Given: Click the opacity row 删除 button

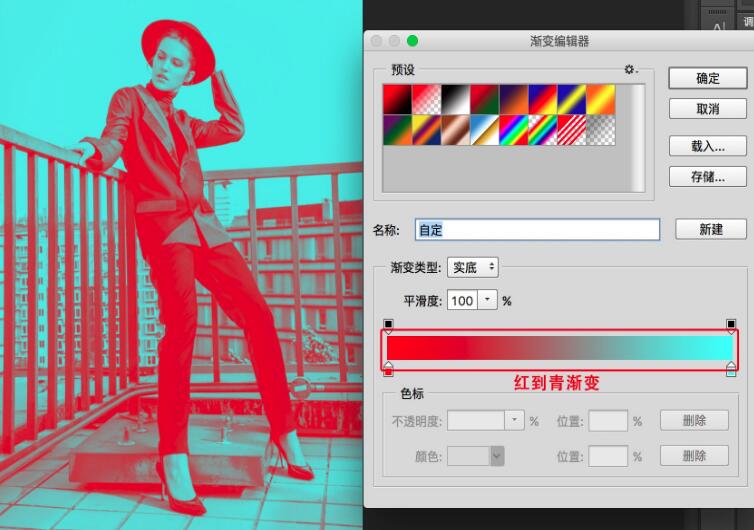Looking at the screenshot, I should [694, 420].
